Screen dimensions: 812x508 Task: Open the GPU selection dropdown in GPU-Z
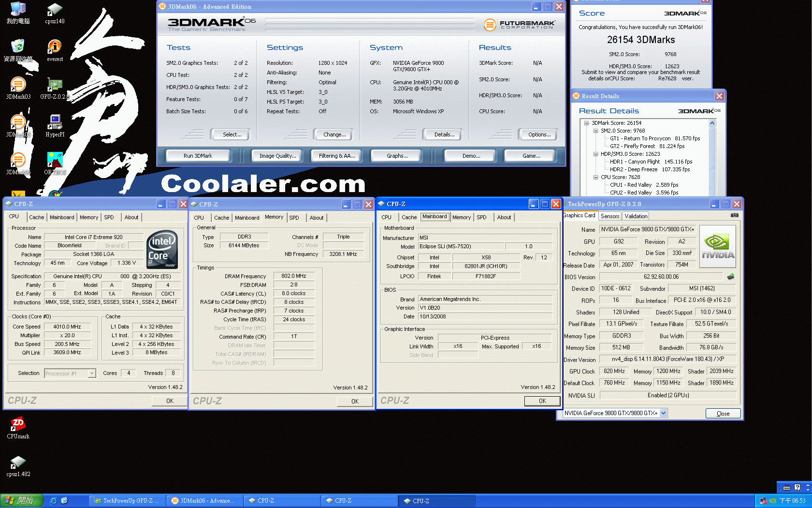point(664,413)
